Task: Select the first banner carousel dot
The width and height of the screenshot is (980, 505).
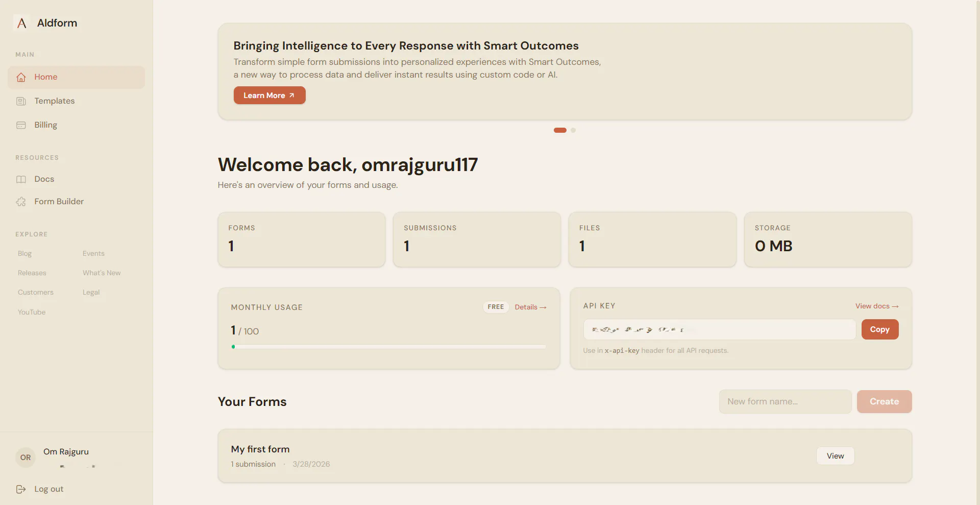Action: pyautogui.click(x=560, y=130)
